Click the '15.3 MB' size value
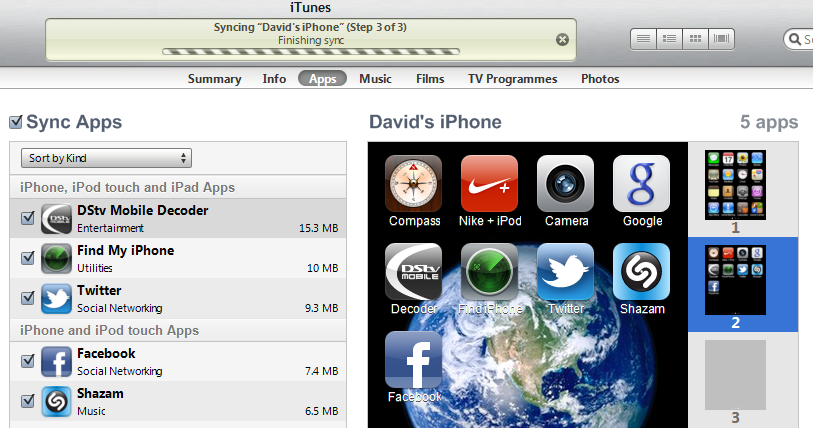The image size is (813, 428). click(x=318, y=228)
